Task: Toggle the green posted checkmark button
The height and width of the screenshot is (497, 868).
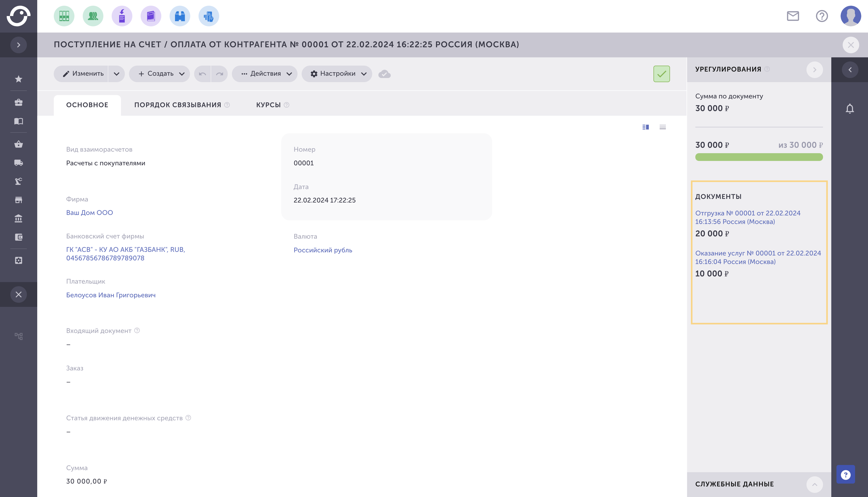Action: point(661,74)
